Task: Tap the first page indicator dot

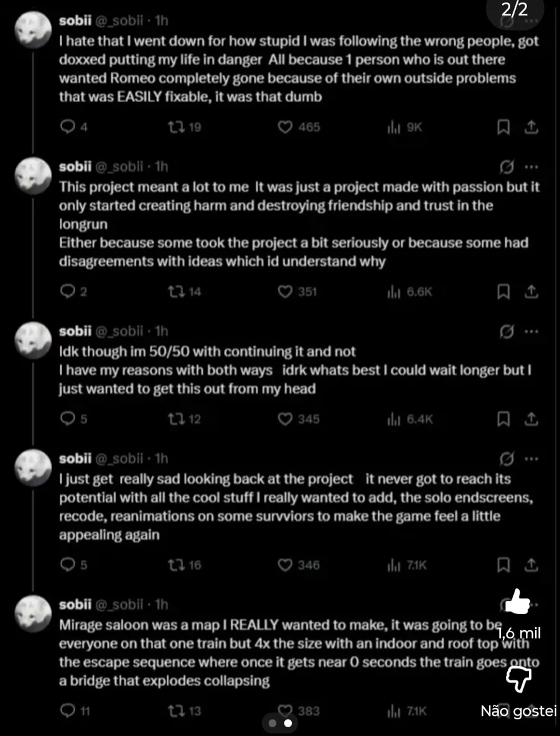Action: click(x=272, y=724)
